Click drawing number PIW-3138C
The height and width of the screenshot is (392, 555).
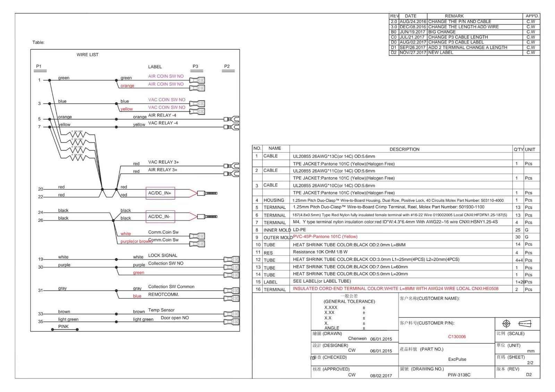[459, 375]
